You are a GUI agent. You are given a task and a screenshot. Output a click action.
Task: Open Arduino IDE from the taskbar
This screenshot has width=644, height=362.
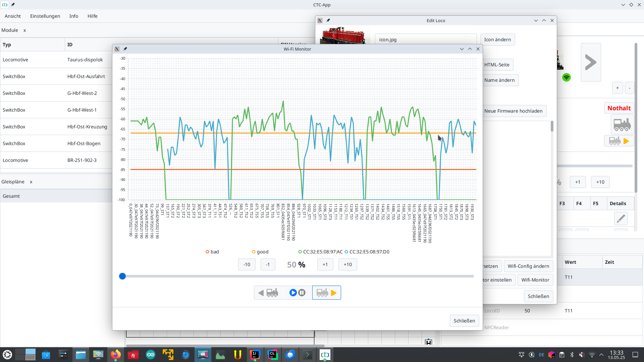pos(151,355)
